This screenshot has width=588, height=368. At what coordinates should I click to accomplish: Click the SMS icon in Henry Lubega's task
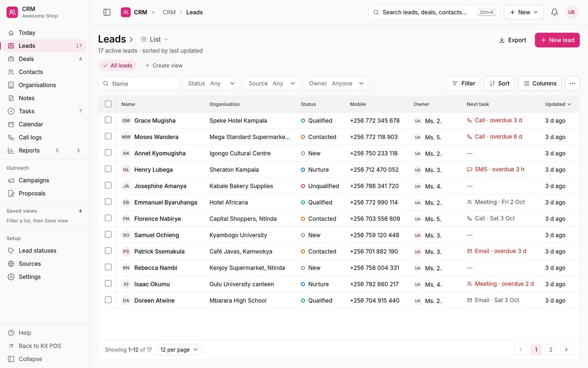[x=469, y=170]
